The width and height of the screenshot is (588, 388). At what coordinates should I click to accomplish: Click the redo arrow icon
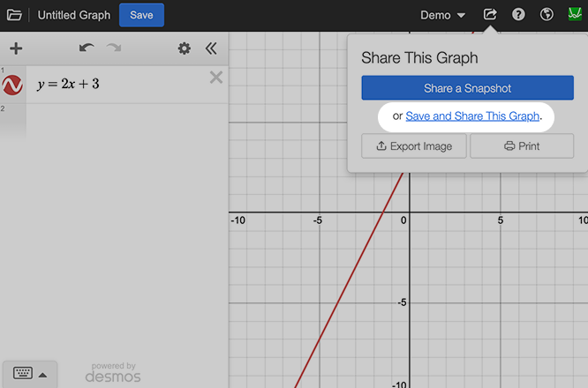114,48
